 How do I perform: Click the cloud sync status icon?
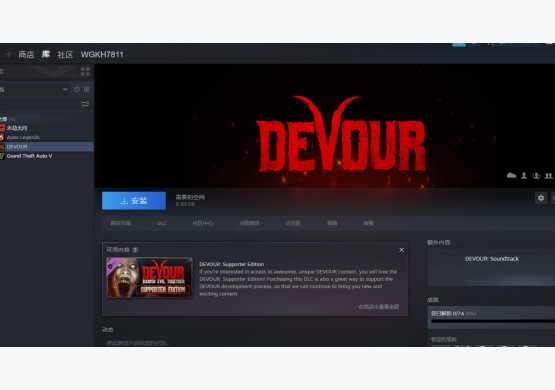pyautogui.click(x=511, y=176)
